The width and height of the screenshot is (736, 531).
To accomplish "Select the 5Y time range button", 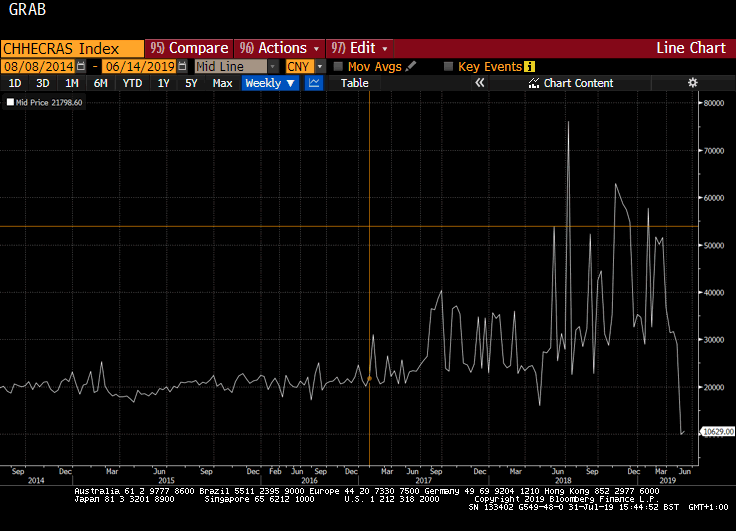I will (x=191, y=83).
